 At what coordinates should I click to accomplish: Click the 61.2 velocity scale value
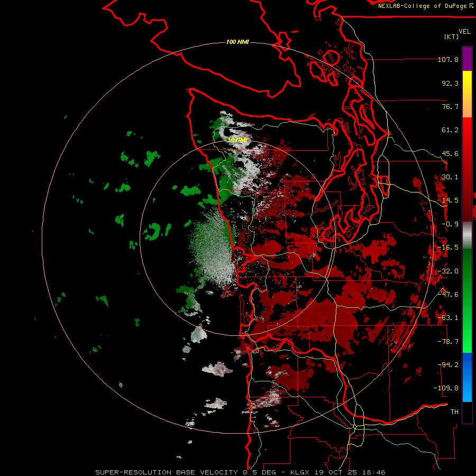click(x=450, y=130)
